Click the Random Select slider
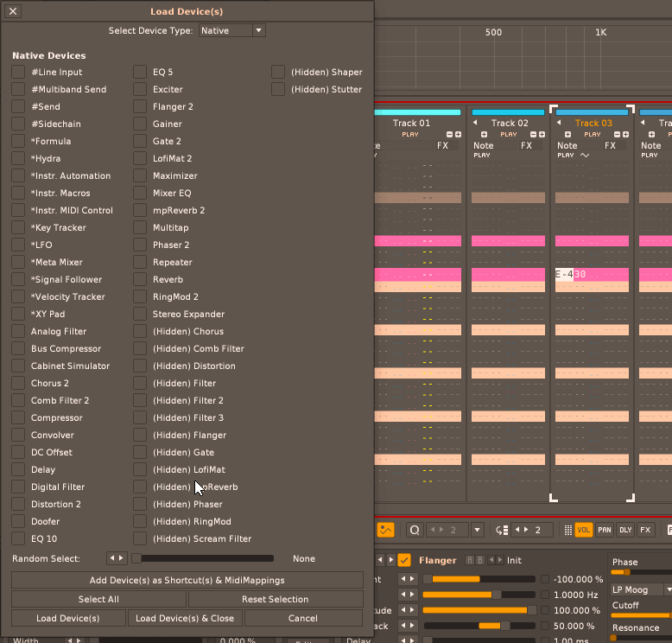The height and width of the screenshot is (643, 672). (202, 559)
